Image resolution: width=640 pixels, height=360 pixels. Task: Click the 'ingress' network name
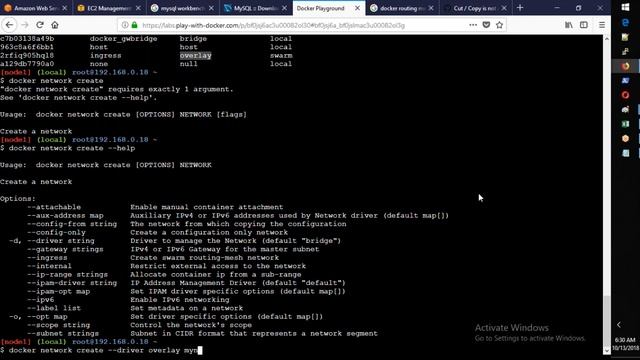click(x=106, y=56)
